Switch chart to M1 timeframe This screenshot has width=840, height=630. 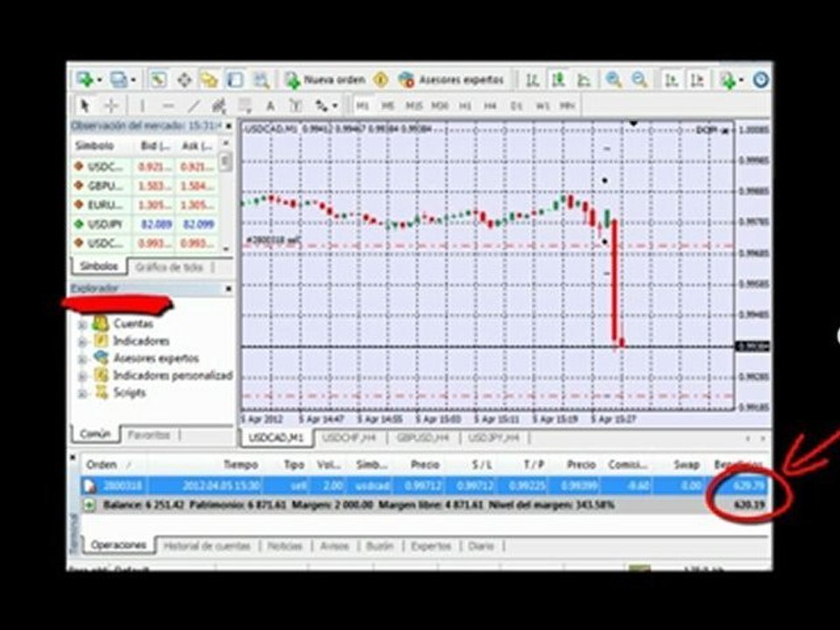pos(362,106)
